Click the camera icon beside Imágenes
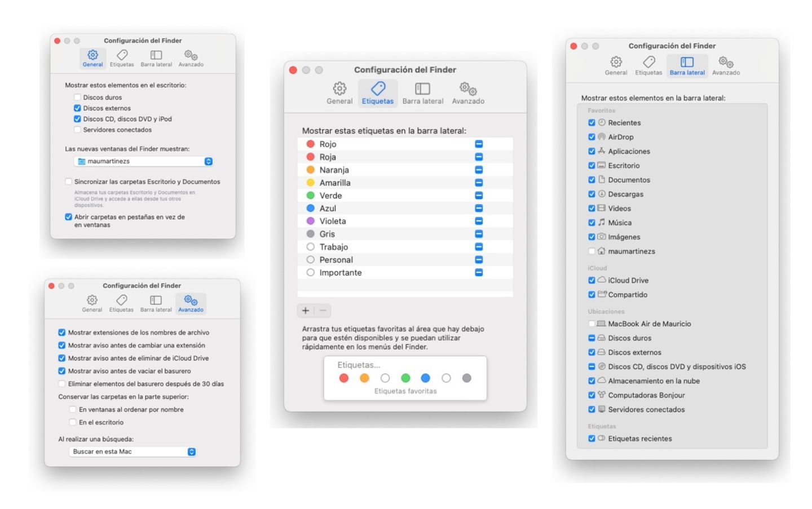 pyautogui.click(x=602, y=236)
